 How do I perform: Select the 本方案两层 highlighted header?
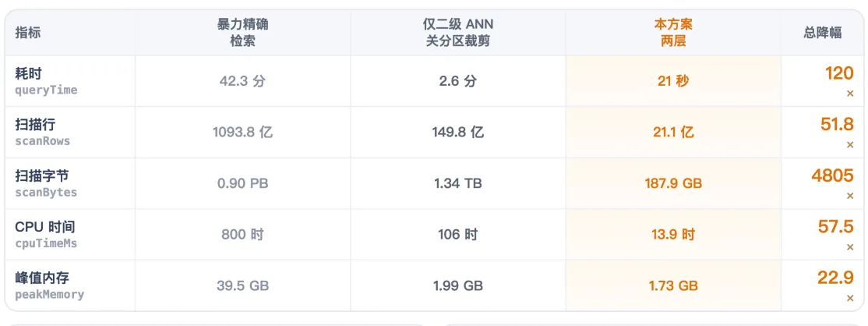click(673, 33)
